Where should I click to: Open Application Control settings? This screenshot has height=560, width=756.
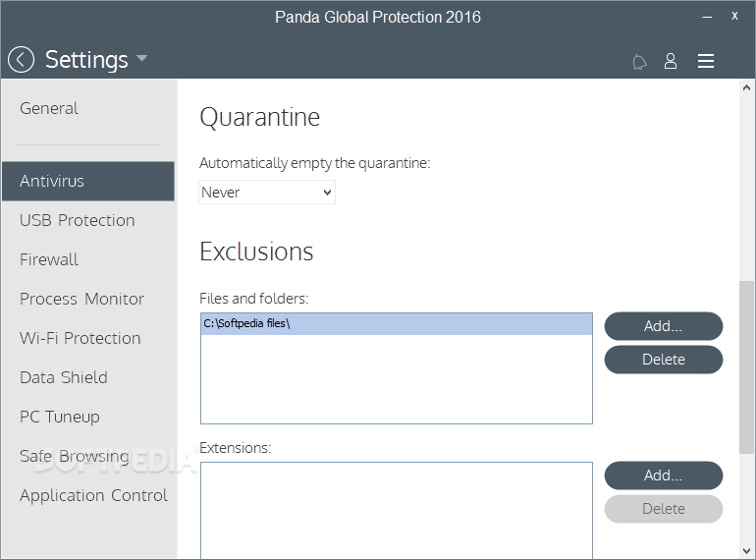(93, 495)
